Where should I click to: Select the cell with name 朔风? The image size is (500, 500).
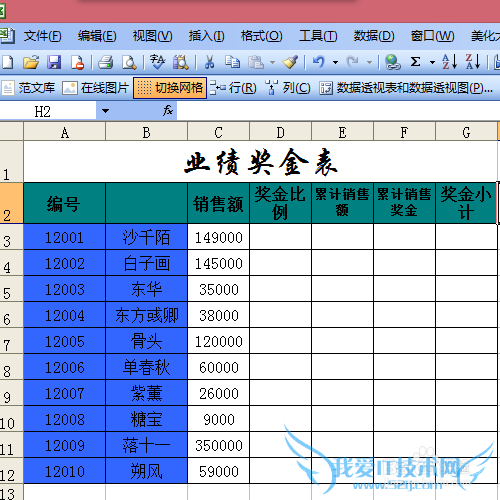pos(146,471)
